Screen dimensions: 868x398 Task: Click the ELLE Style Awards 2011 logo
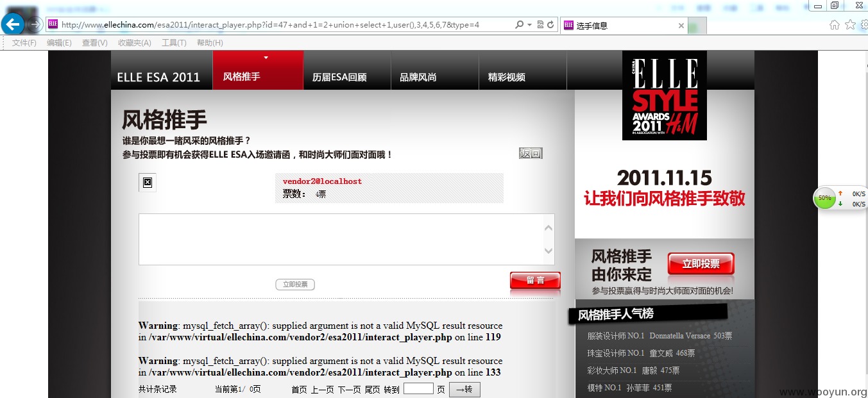coord(665,95)
